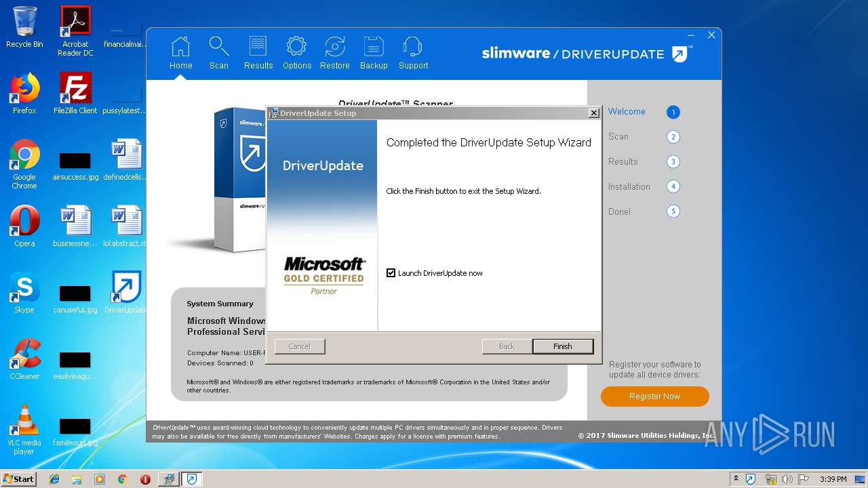Screen dimensions: 868x488
Task: Select the Scan step in sidebar
Action: click(x=618, y=137)
